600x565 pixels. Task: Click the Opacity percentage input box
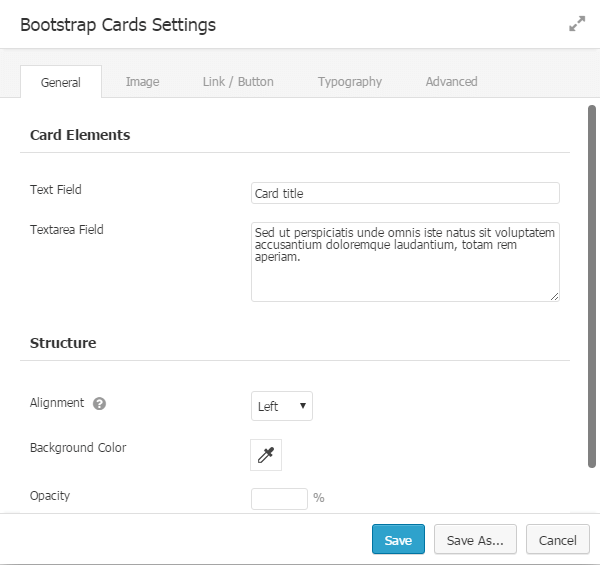(x=279, y=498)
